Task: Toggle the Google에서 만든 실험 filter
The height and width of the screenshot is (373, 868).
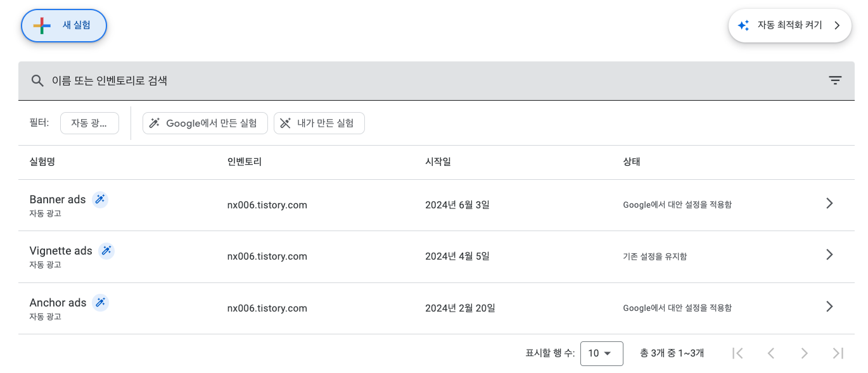Action: [205, 123]
